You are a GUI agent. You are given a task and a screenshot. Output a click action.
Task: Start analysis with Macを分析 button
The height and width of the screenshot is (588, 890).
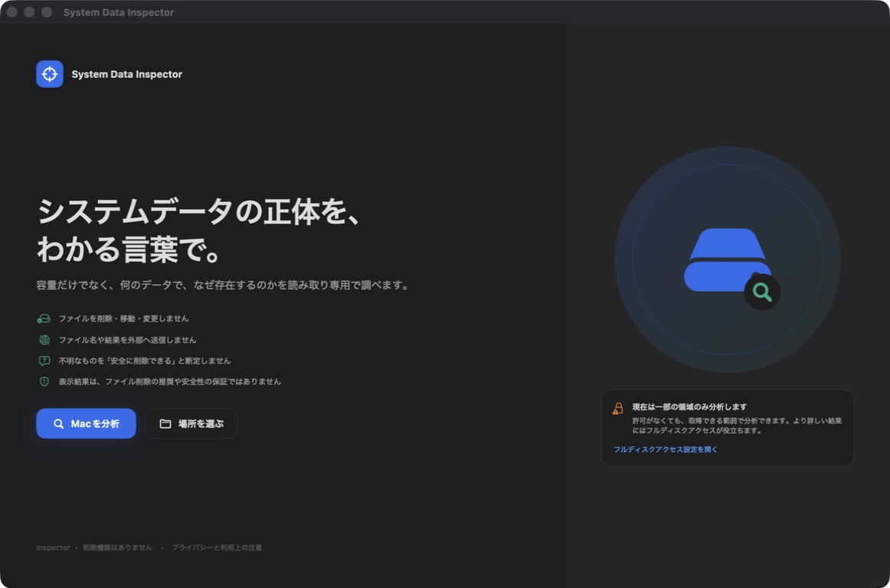[87, 423]
